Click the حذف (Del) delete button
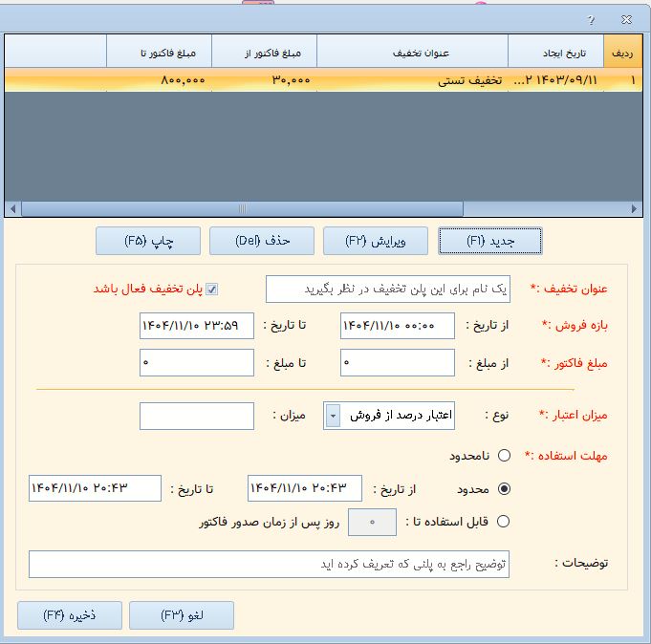The height and width of the screenshot is (644, 651). pyautogui.click(x=261, y=242)
